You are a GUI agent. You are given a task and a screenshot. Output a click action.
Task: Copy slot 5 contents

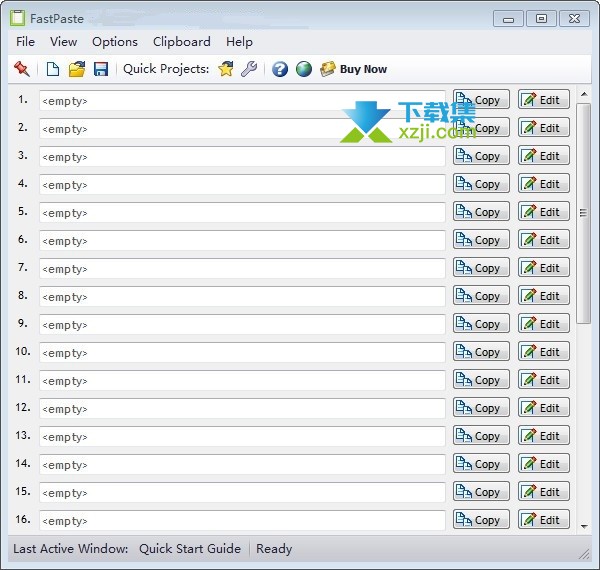481,212
